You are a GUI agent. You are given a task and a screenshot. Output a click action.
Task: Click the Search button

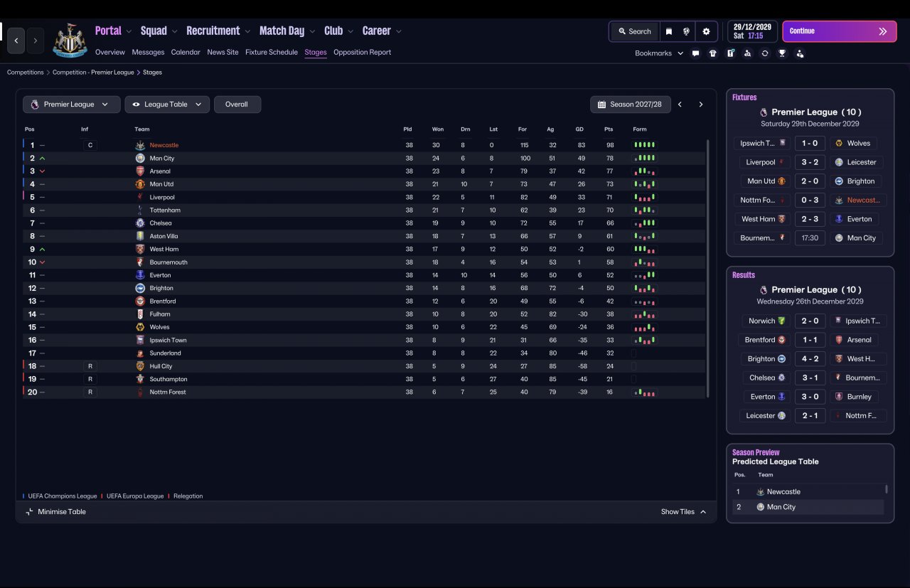(635, 31)
